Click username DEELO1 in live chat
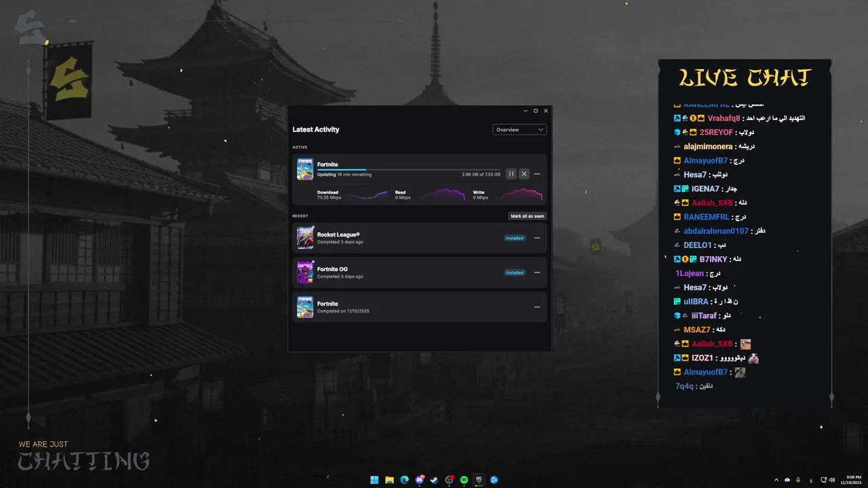The image size is (868, 488). (x=698, y=245)
